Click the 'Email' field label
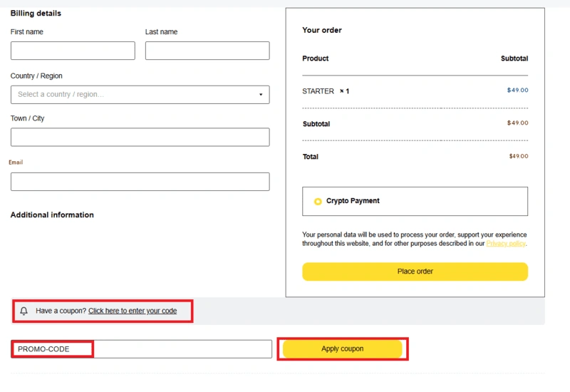Screen dimensions: 570x392 (16, 163)
